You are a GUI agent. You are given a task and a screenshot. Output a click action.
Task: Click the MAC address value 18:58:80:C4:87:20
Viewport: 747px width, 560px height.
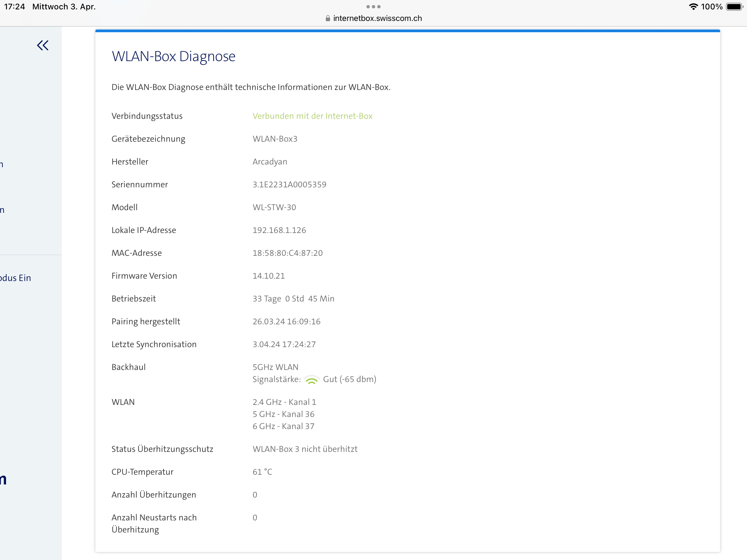point(288,253)
